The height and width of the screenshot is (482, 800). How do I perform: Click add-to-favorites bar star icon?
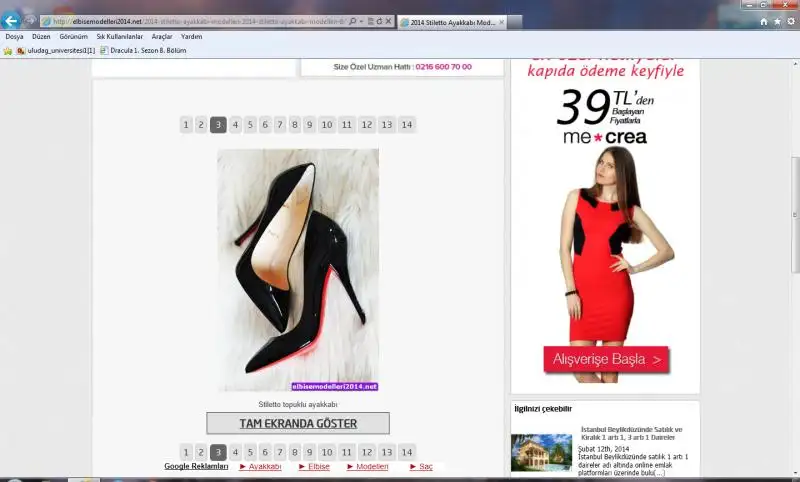[8, 50]
